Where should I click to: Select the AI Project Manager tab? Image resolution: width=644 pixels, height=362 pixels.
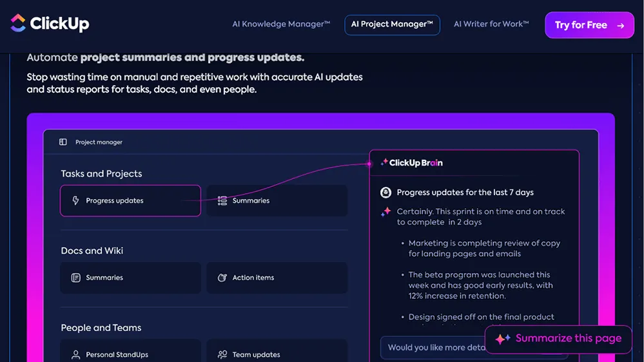click(392, 24)
